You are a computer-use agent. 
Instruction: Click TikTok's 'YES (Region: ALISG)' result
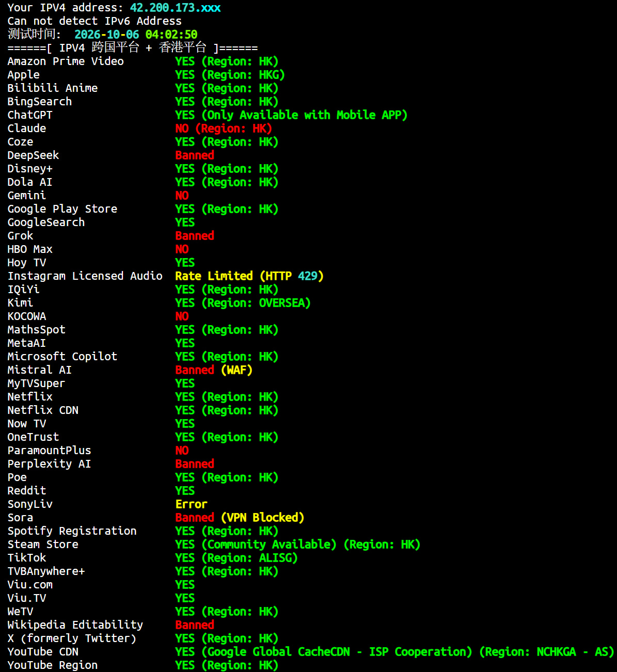236,558
